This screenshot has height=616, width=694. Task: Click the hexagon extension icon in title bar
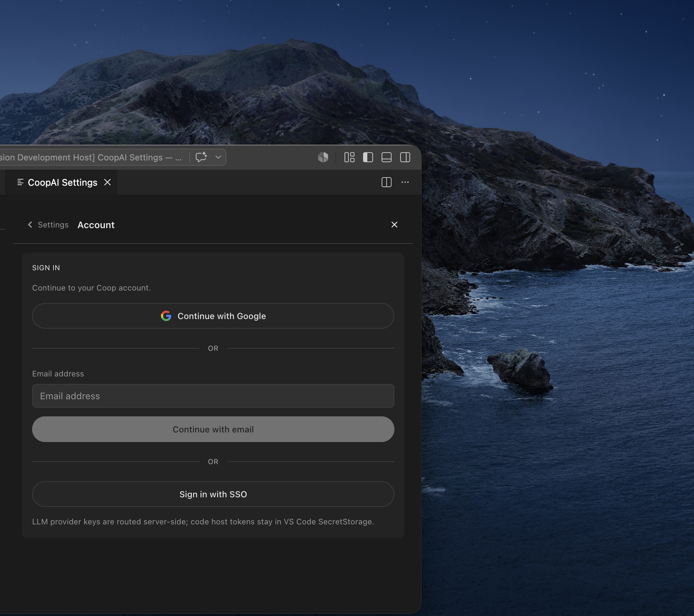(x=323, y=157)
